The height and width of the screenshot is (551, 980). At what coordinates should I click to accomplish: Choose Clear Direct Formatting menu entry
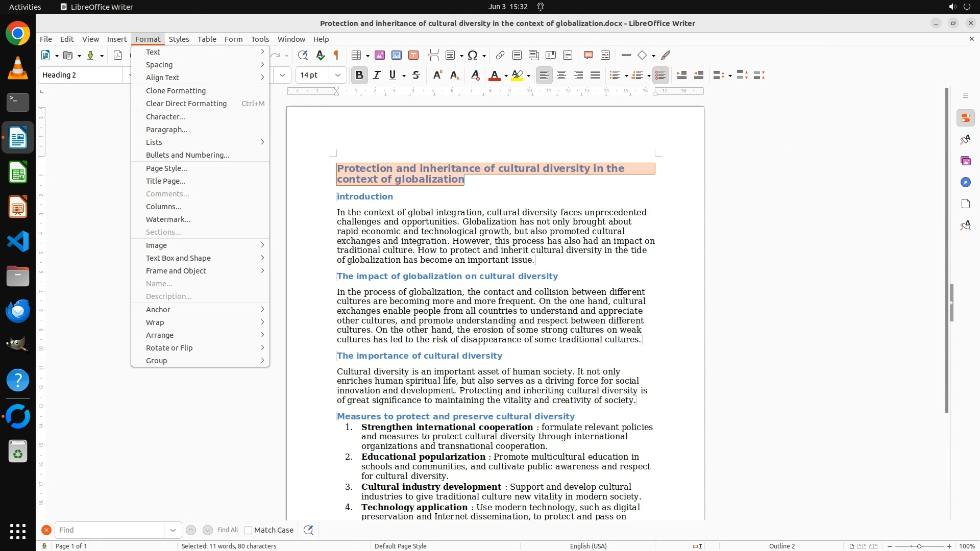click(186, 104)
